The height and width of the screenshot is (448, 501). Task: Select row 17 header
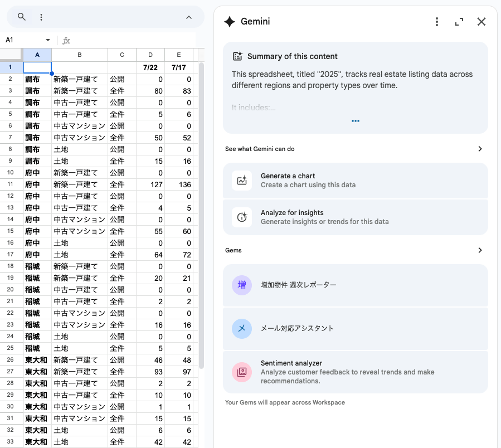pos(12,255)
